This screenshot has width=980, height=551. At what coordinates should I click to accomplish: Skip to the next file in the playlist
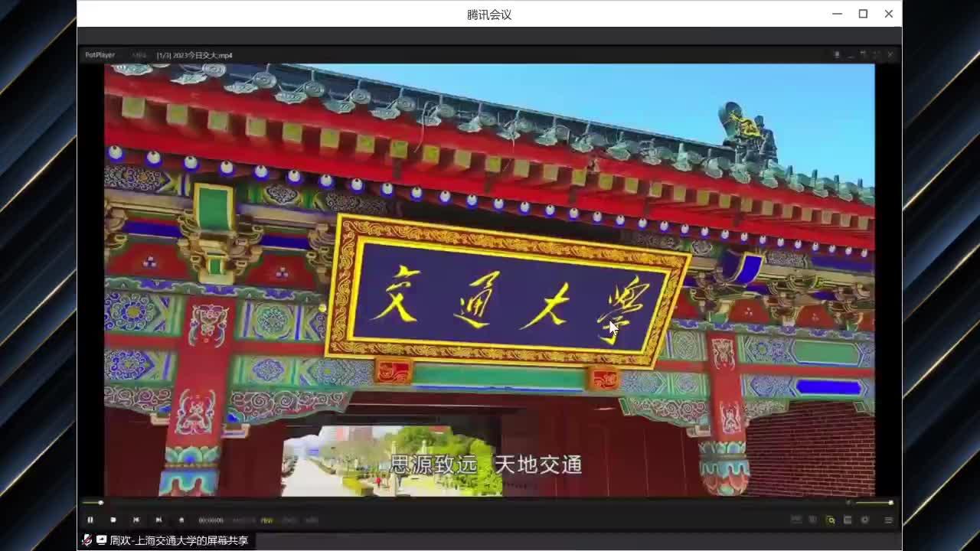158,520
